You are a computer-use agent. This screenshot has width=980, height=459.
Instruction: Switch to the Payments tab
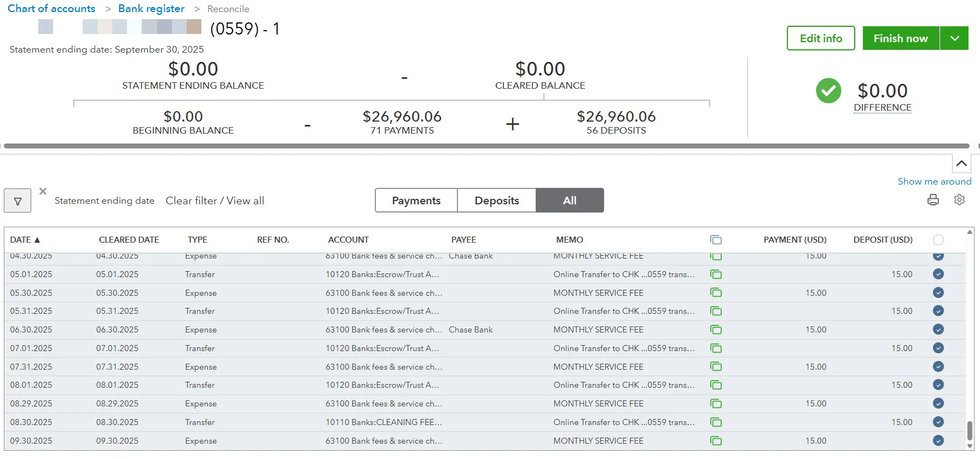pyautogui.click(x=416, y=200)
